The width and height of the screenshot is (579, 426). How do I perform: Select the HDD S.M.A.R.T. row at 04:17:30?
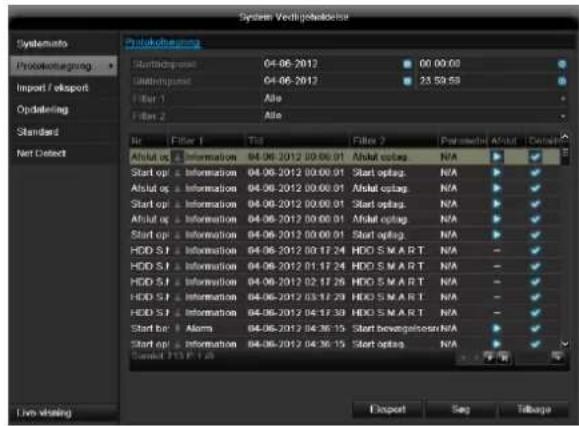[x=345, y=313]
